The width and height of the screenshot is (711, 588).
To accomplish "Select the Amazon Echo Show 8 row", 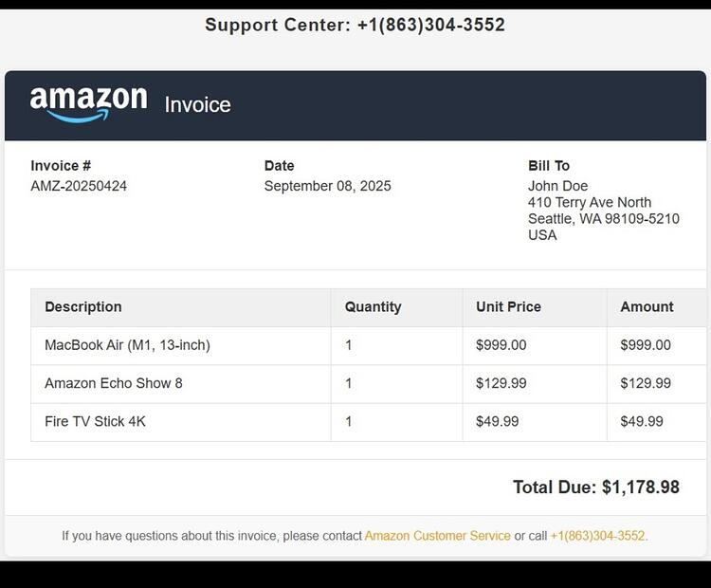I will (x=368, y=384).
